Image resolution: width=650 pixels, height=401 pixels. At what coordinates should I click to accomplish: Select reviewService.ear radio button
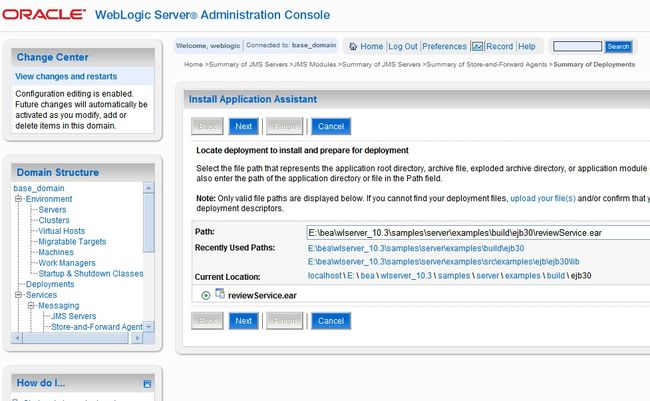[206, 296]
